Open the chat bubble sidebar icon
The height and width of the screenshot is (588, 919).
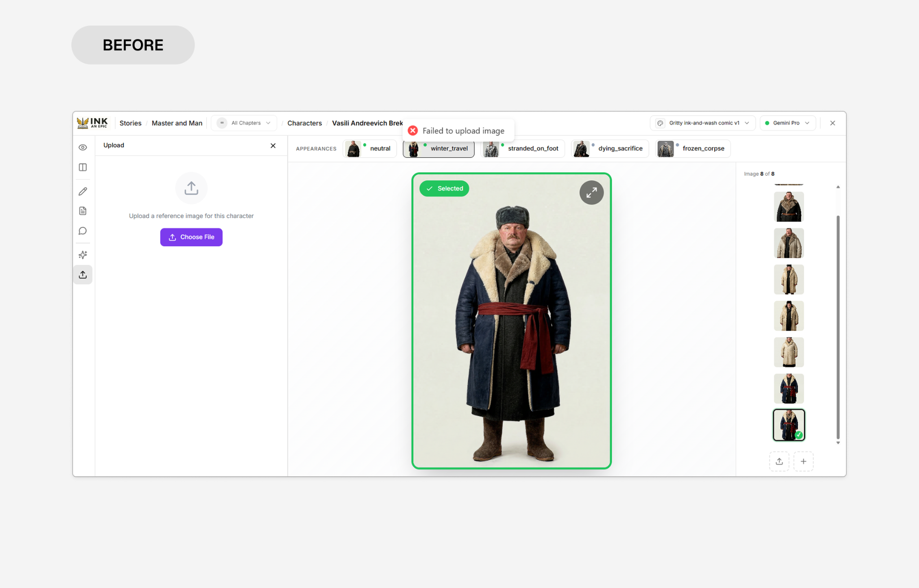coord(83,231)
